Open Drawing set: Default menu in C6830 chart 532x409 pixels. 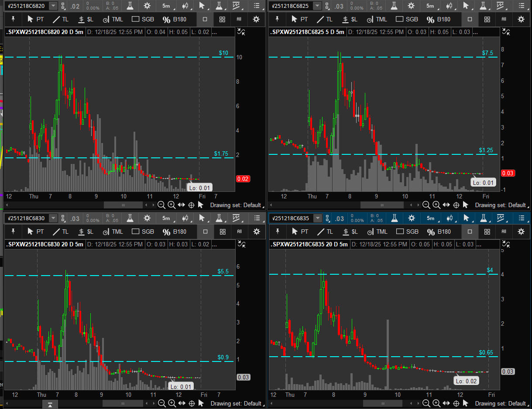click(x=236, y=403)
